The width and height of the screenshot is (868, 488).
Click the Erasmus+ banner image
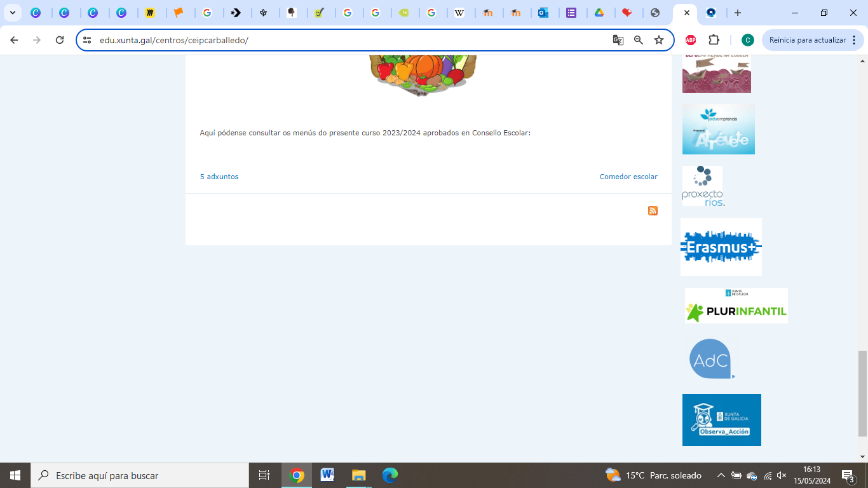(721, 247)
